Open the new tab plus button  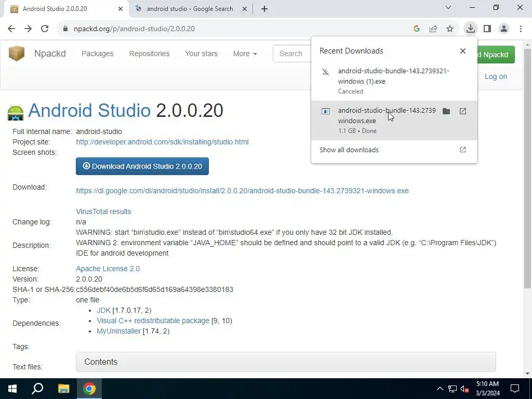[x=264, y=9]
